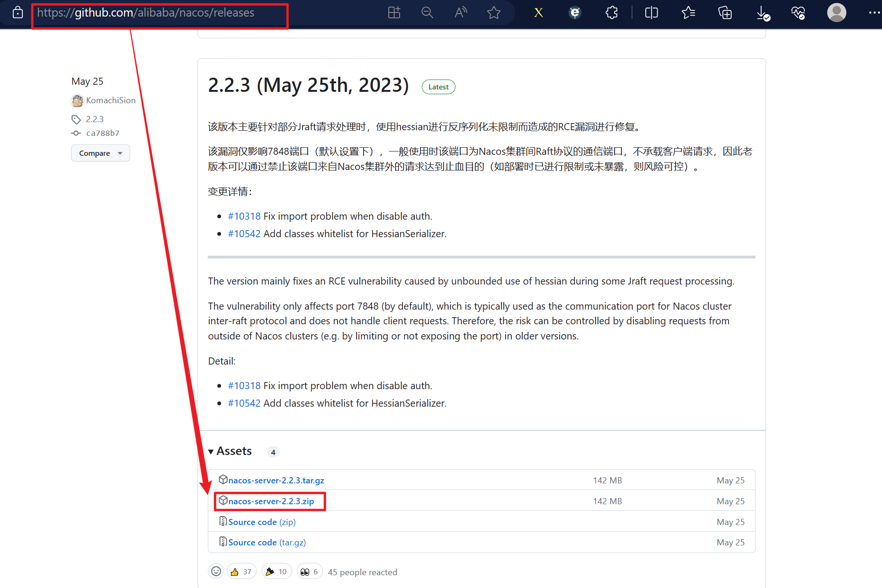The height and width of the screenshot is (588, 882).
Task: Open KomachiSion author profile link
Action: pos(111,100)
